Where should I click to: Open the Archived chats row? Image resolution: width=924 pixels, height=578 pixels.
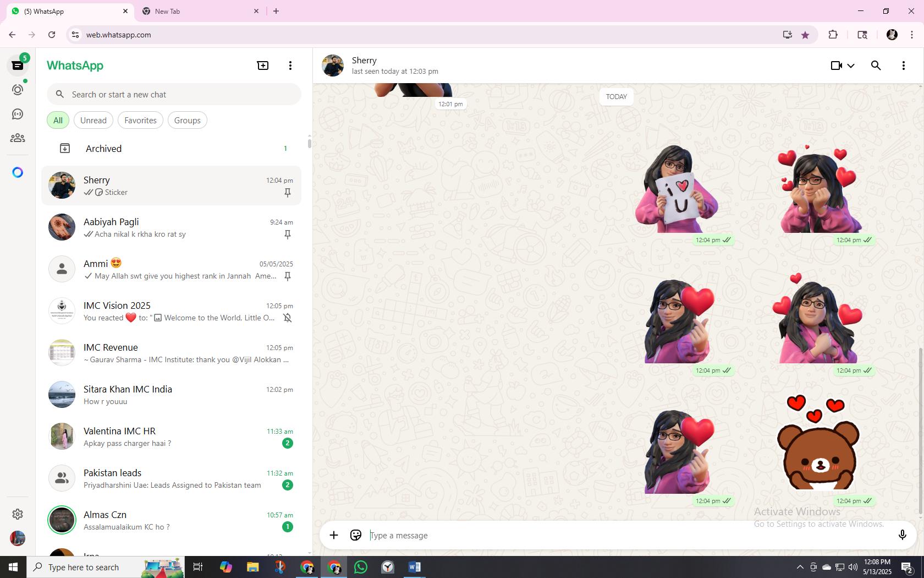tap(171, 149)
